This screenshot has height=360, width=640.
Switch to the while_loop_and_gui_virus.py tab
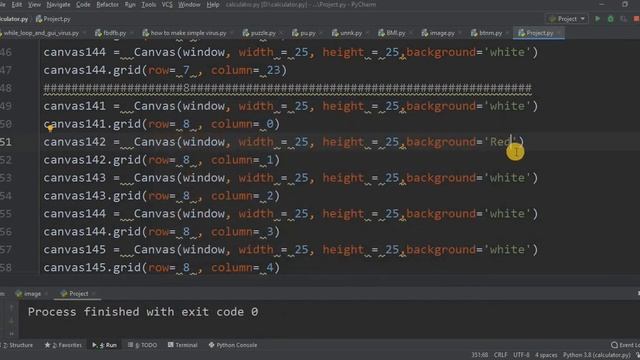point(41,33)
